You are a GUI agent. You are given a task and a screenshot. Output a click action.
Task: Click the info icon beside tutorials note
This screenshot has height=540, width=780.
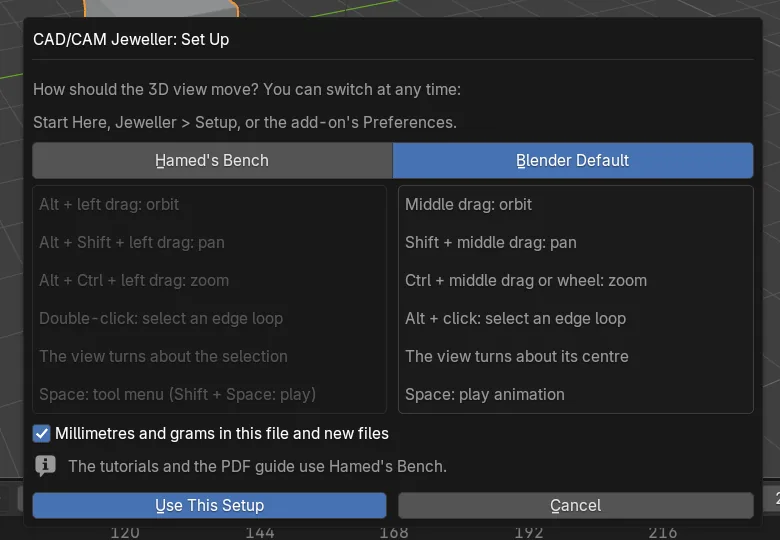pos(45,466)
